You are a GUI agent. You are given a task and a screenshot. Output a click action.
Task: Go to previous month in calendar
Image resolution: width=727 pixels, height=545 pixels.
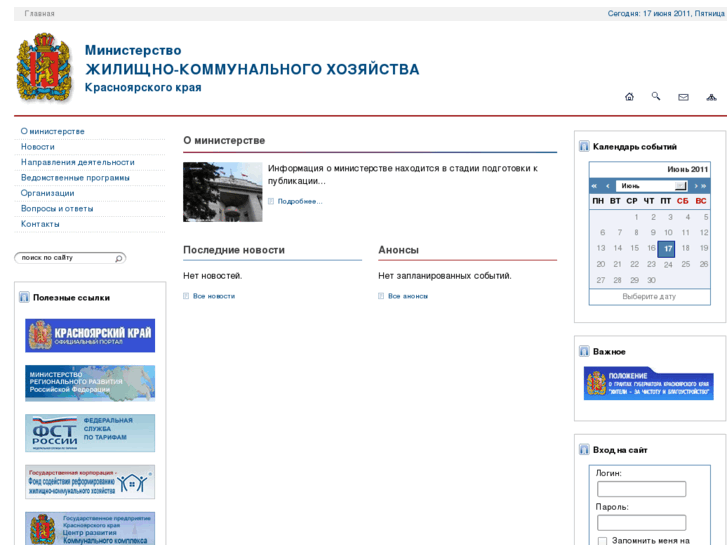click(607, 186)
